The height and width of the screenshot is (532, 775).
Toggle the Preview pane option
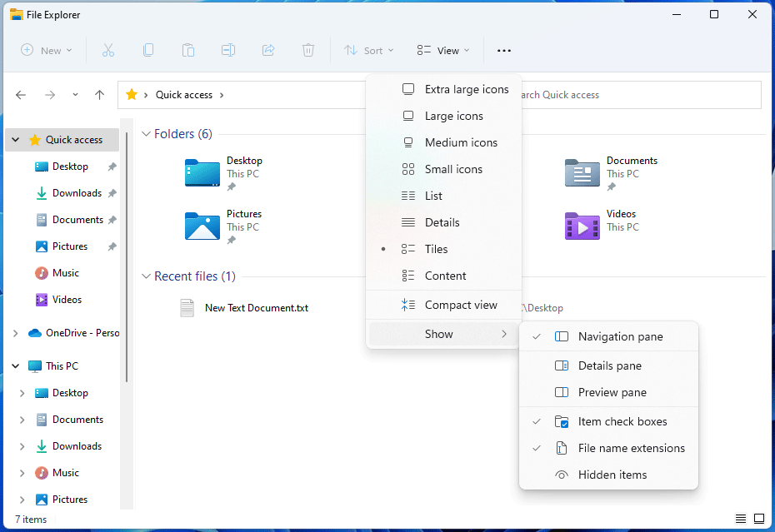608,392
